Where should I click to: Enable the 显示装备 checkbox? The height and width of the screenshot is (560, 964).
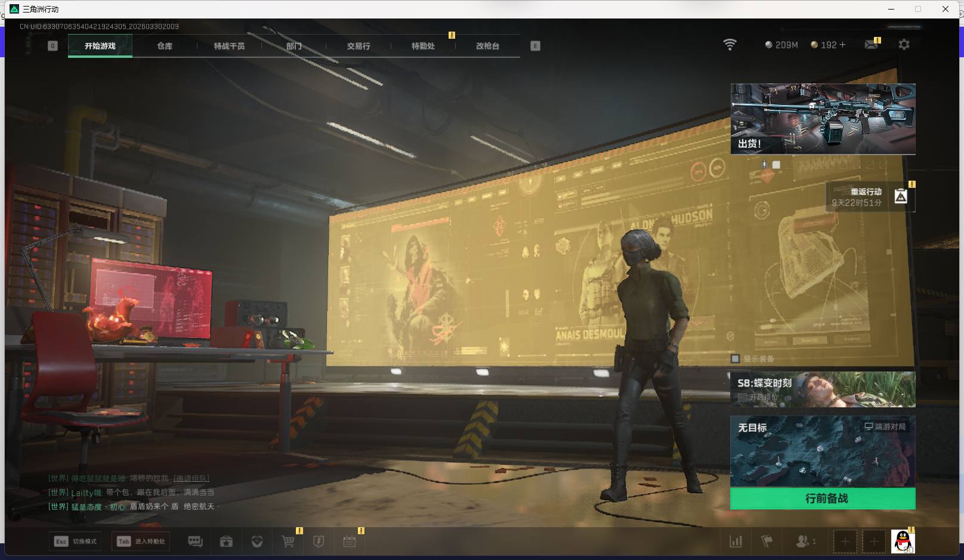(736, 358)
